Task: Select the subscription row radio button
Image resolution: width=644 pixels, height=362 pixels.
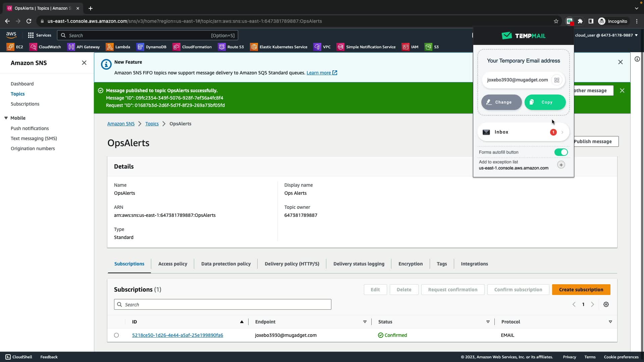Action: (x=116, y=335)
